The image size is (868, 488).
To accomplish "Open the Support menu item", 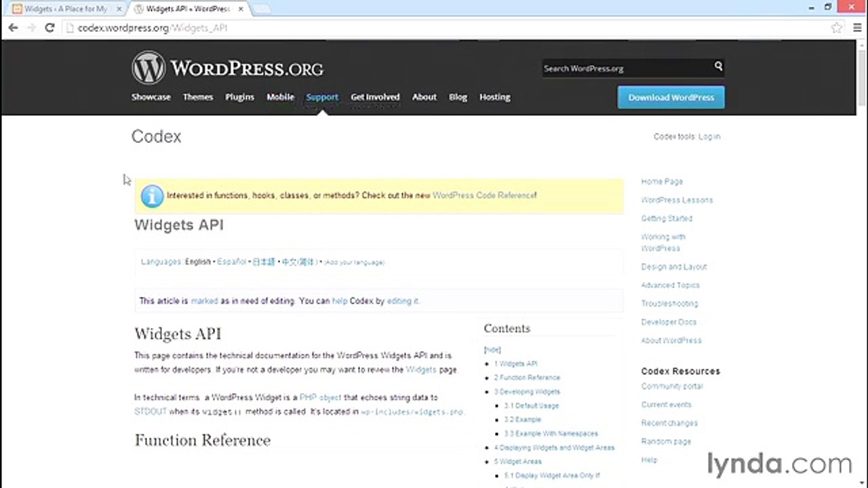I will click(x=322, y=97).
